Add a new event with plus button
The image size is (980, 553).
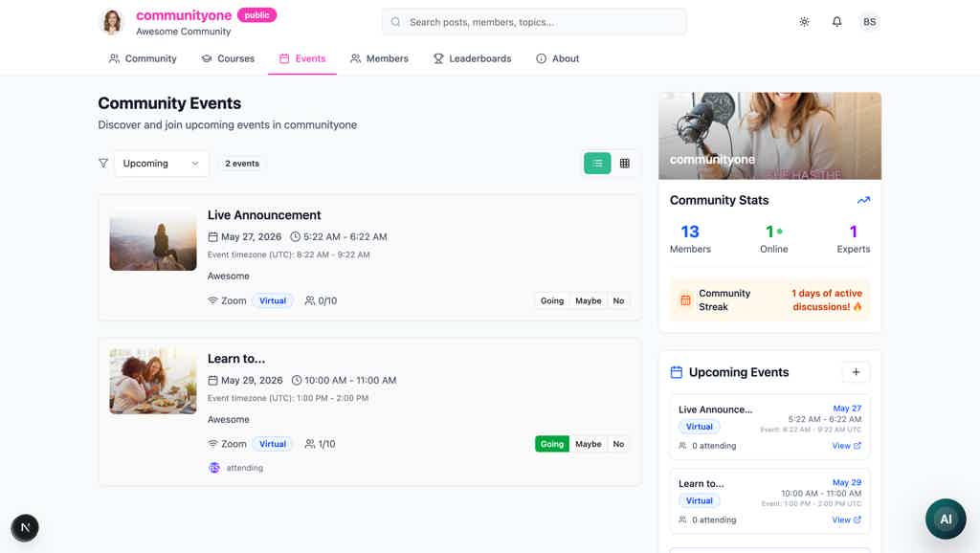856,372
